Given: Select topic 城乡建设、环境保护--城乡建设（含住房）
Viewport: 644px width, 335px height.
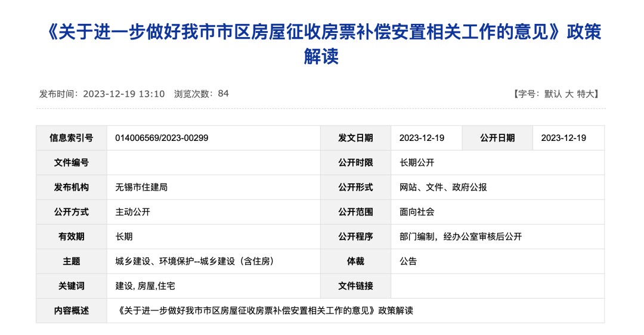Looking at the screenshot, I should tap(194, 262).
